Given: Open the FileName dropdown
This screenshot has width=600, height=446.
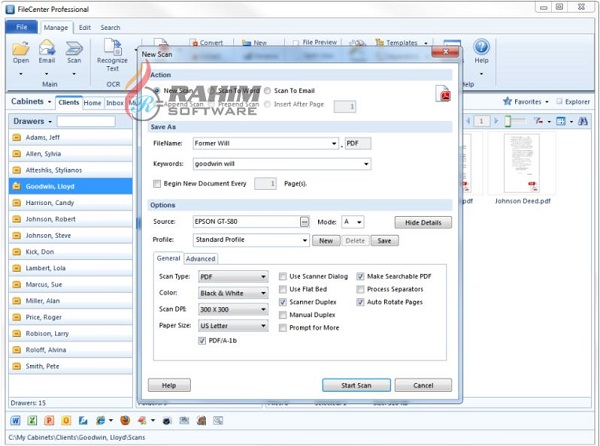Looking at the screenshot, I should coord(334,144).
